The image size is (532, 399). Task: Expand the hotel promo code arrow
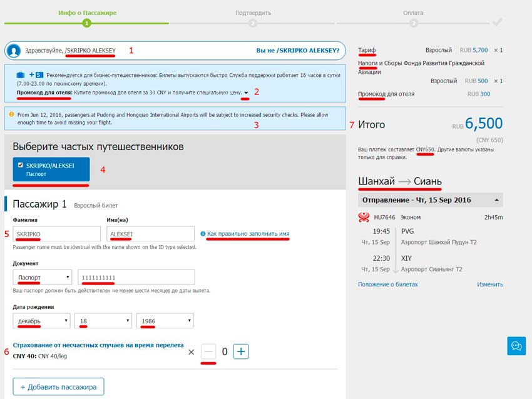click(x=246, y=93)
